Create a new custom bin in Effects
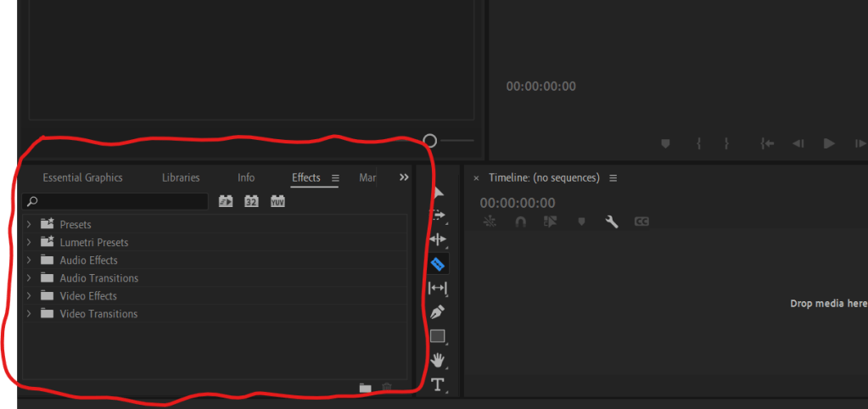Image resolution: width=868 pixels, height=409 pixels. coord(365,388)
